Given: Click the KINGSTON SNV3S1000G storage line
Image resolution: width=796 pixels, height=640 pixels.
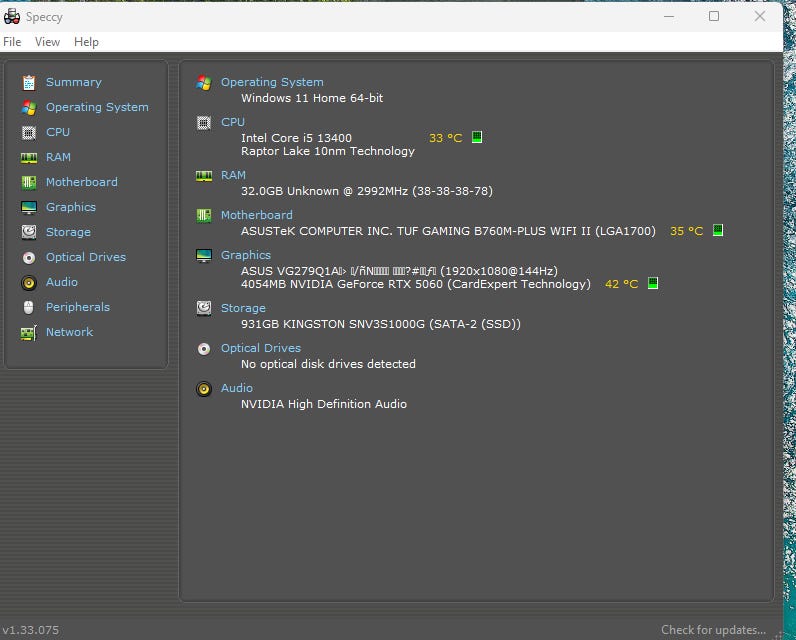Looking at the screenshot, I should 381,324.
